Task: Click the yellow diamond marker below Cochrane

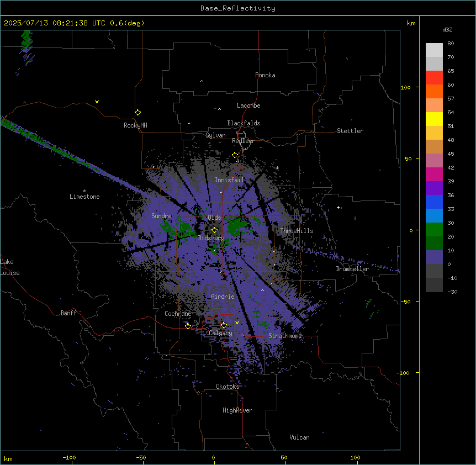Action: coord(188,326)
